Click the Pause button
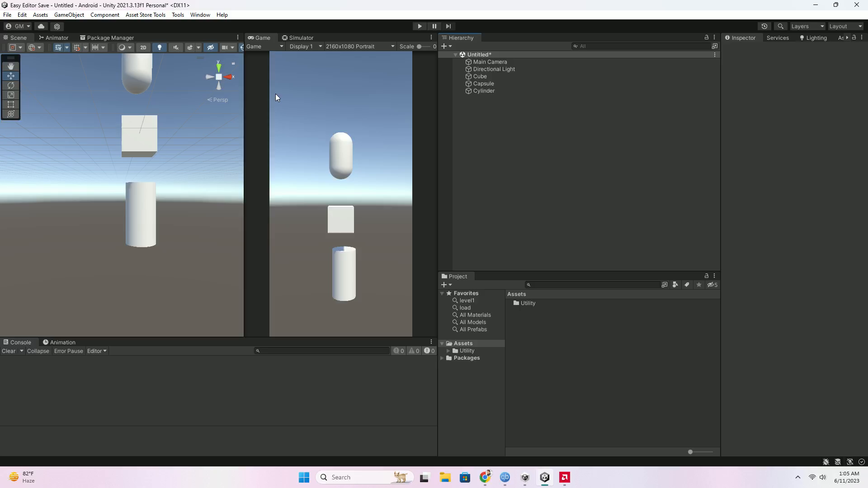This screenshot has width=868, height=488. click(x=434, y=26)
